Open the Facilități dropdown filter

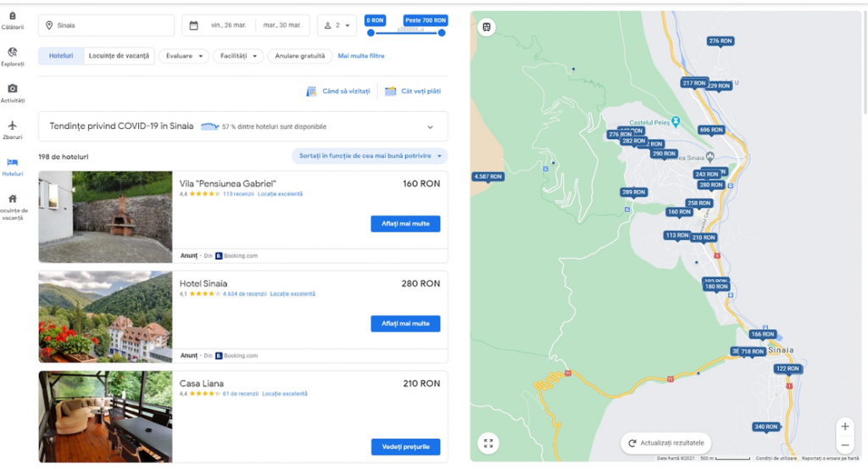pyautogui.click(x=238, y=56)
